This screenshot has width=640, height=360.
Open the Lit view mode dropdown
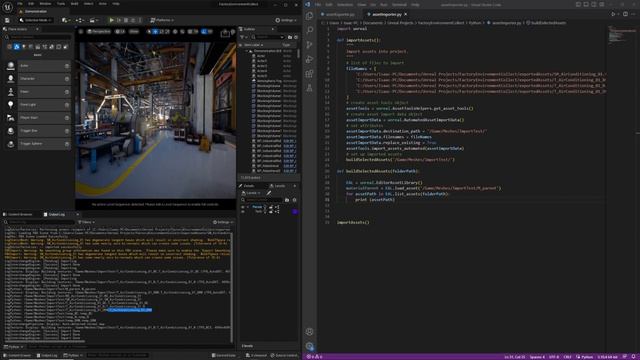point(120,31)
